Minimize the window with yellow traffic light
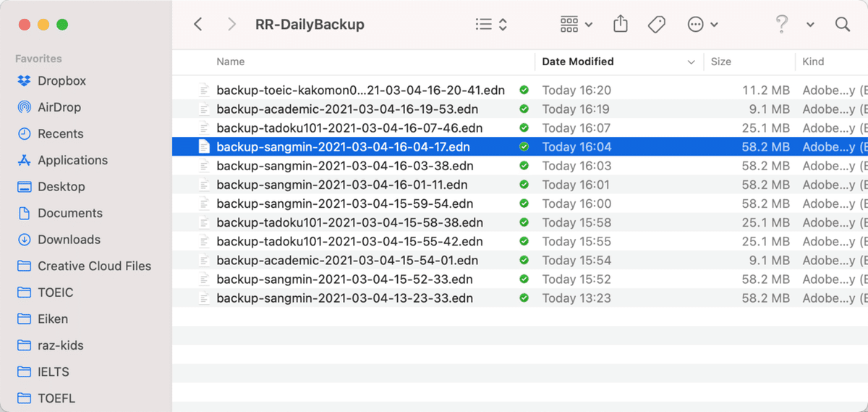 tap(43, 25)
